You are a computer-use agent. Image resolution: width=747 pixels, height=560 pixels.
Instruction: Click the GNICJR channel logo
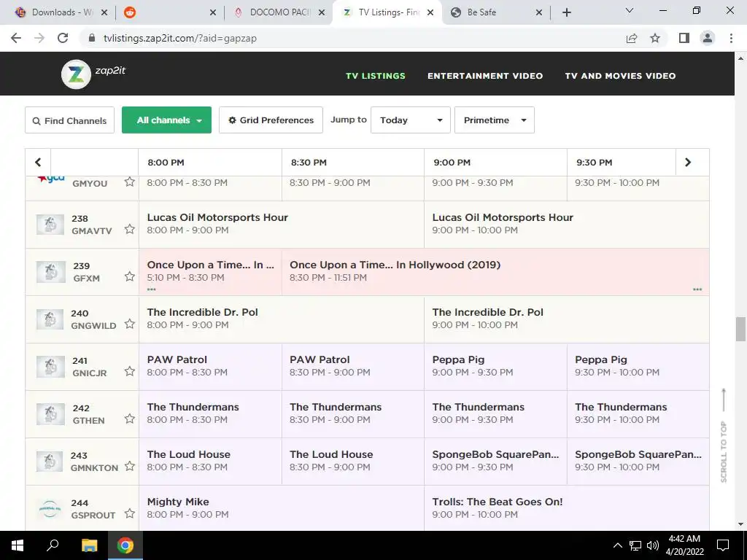[x=50, y=367]
